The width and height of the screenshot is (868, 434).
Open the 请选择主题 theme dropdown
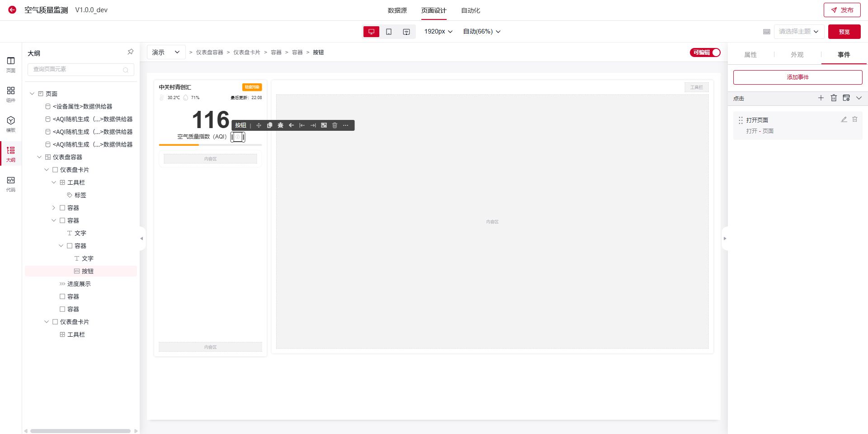coord(798,32)
